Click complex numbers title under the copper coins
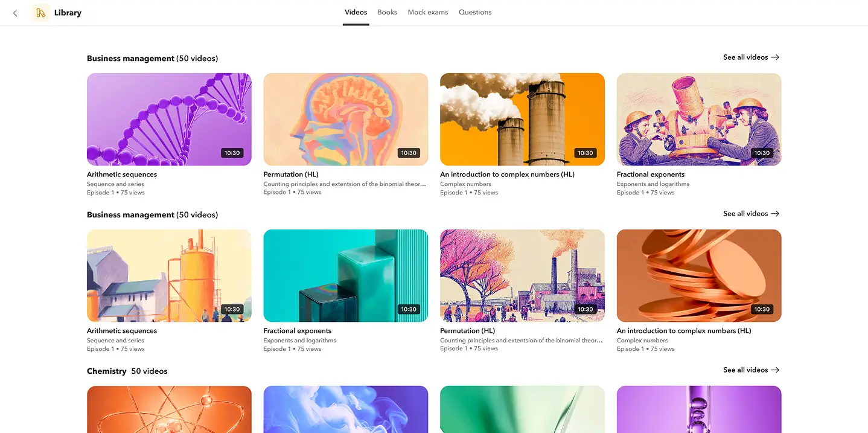 click(684, 331)
